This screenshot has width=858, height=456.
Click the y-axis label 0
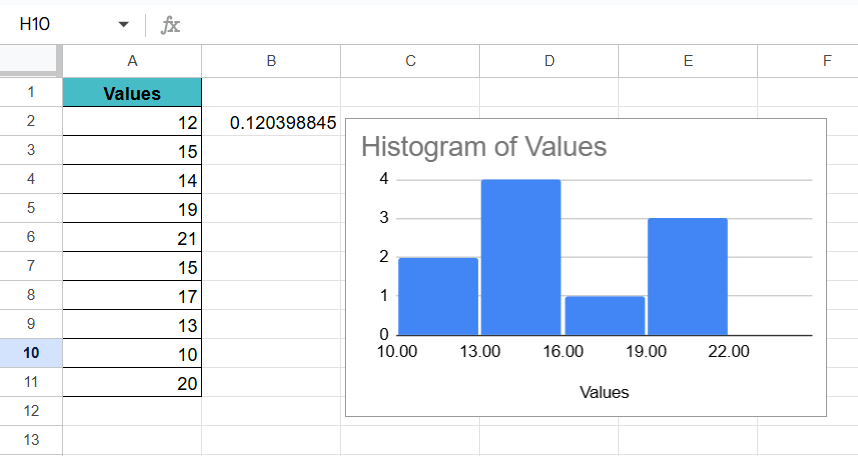(384, 334)
